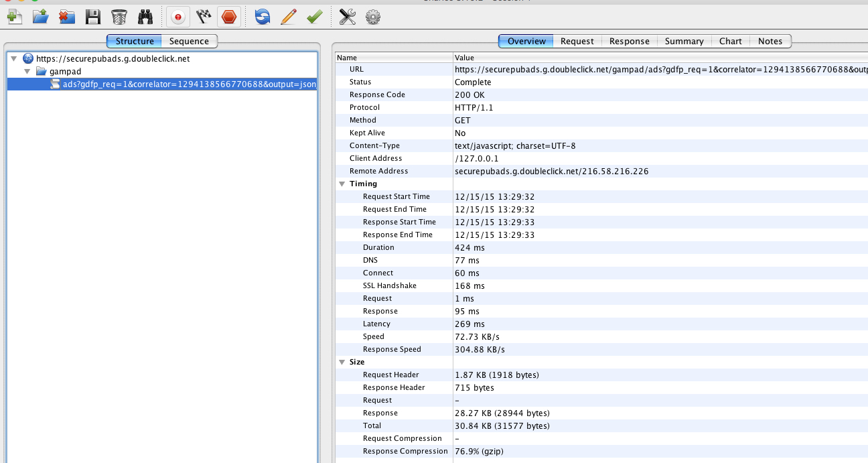
Task: Select the Speed value 72.73 KB/s
Action: (x=477, y=336)
